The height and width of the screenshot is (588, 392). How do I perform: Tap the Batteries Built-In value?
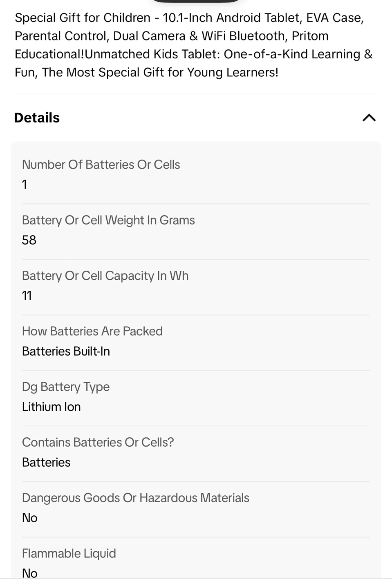tap(66, 351)
